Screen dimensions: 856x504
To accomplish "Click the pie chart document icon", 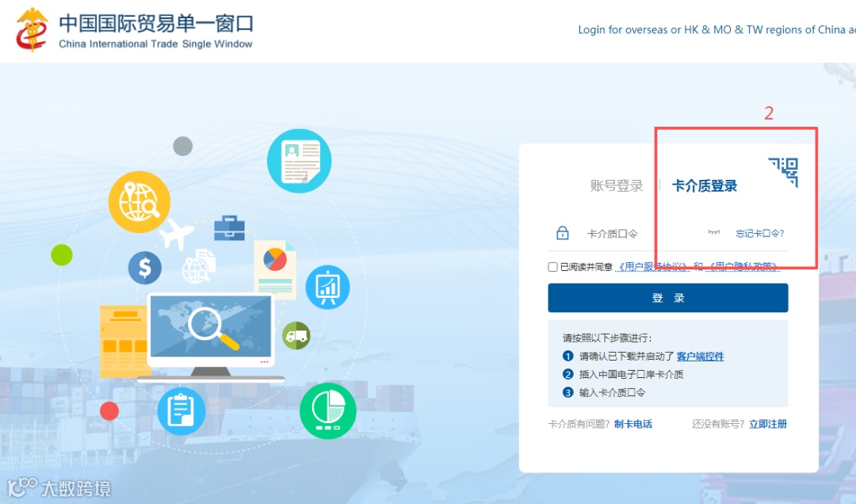I will click(275, 269).
